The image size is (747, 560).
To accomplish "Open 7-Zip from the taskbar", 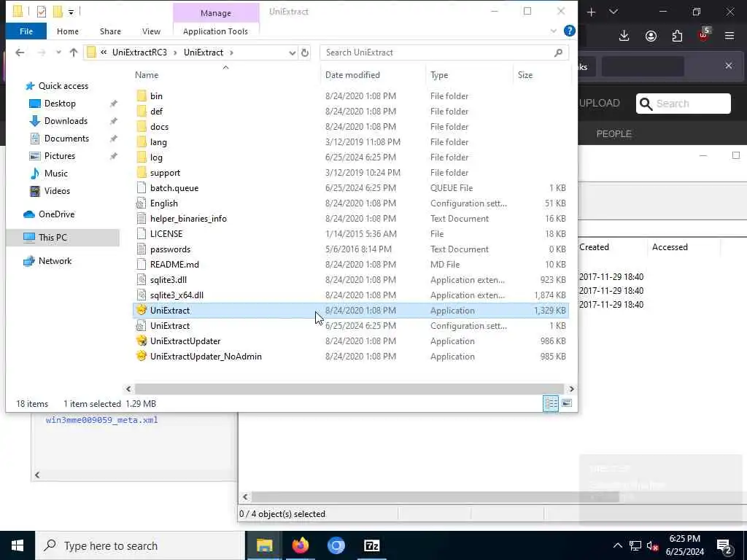I will tap(371, 545).
